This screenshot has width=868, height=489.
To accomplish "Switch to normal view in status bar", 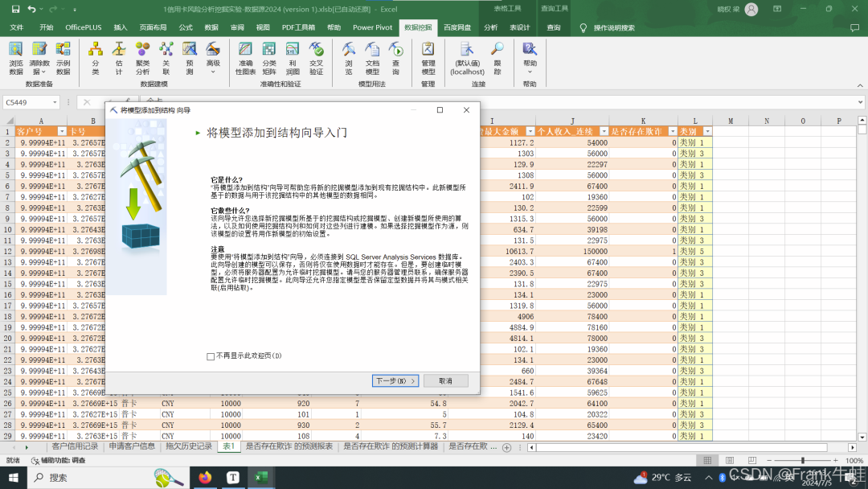I will (707, 460).
